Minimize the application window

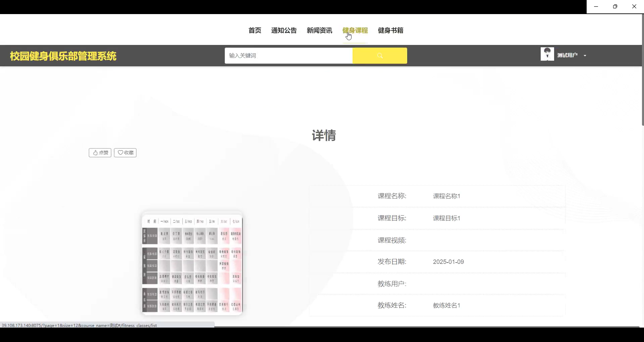tap(596, 6)
